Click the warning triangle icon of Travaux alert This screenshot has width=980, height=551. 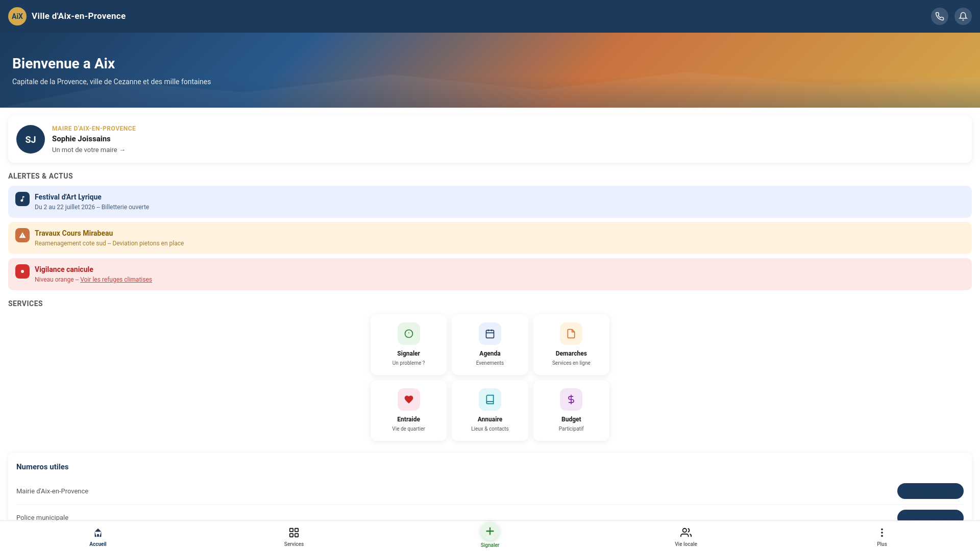click(x=22, y=235)
